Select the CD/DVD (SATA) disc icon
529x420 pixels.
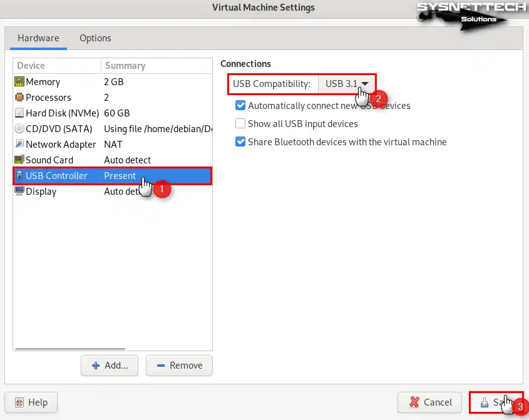tap(19, 129)
